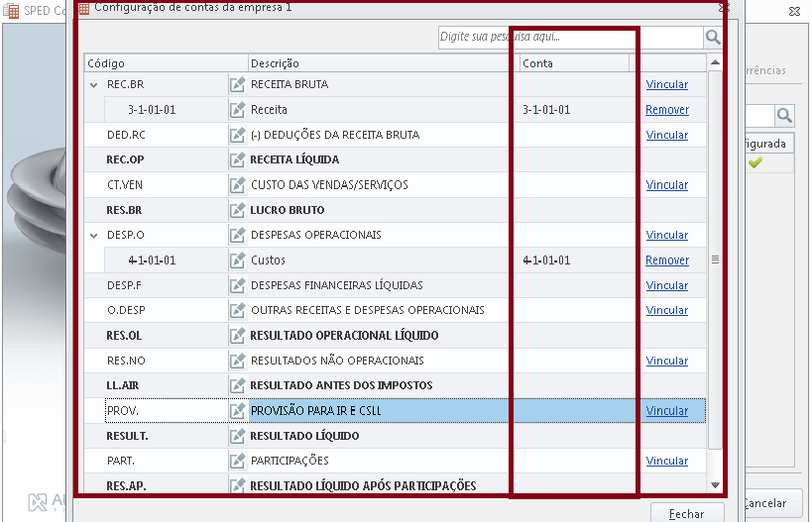Screen dimensions: 812x522
Task: Select the RES.BR code cell
Action: 124,210
